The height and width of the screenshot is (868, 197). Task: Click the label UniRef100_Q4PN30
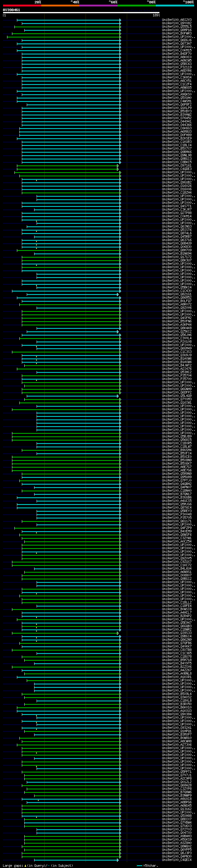(x=177, y=857)
